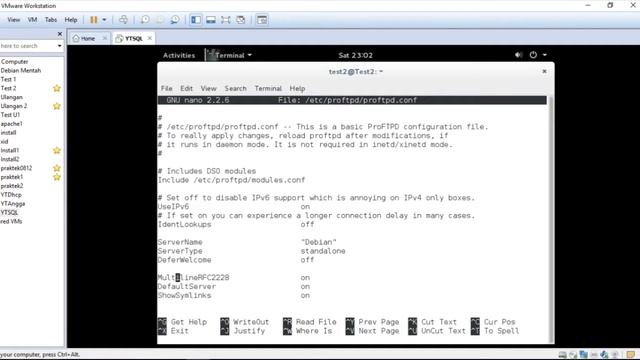Click the terminal window vertical scrollbar
The height and width of the screenshot is (360, 640).
tap(551, 219)
